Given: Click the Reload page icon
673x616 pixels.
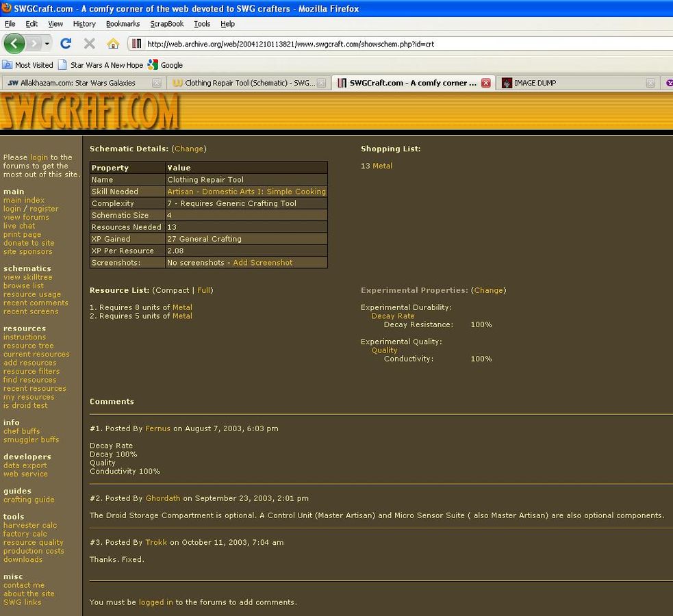Looking at the screenshot, I should (x=66, y=44).
